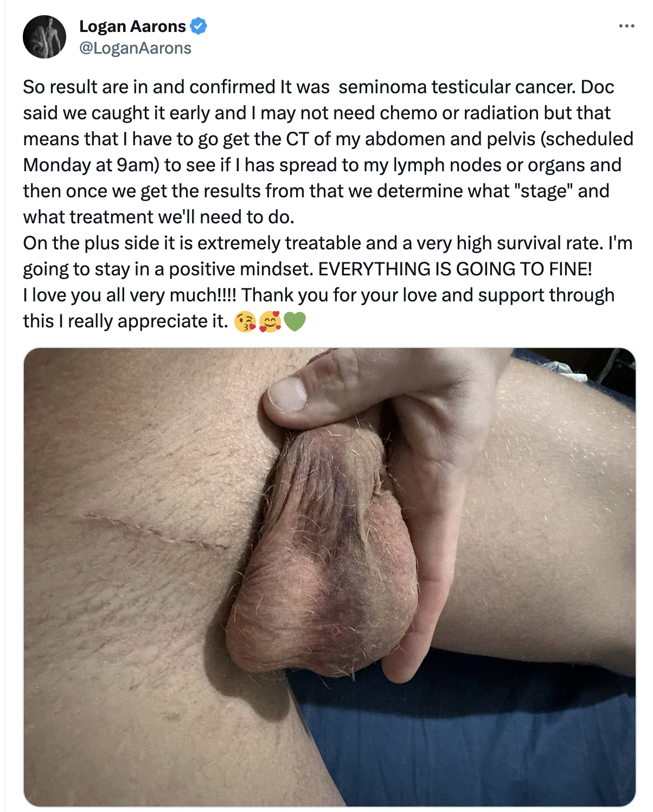Click the blue verified badge icon

pos(199,26)
